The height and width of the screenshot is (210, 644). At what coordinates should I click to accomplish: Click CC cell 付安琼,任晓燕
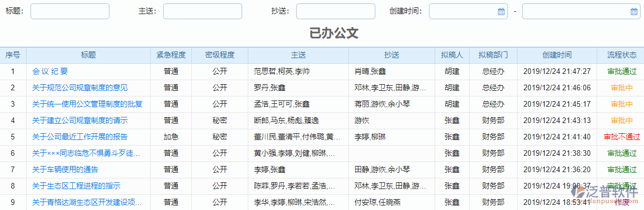point(378,203)
